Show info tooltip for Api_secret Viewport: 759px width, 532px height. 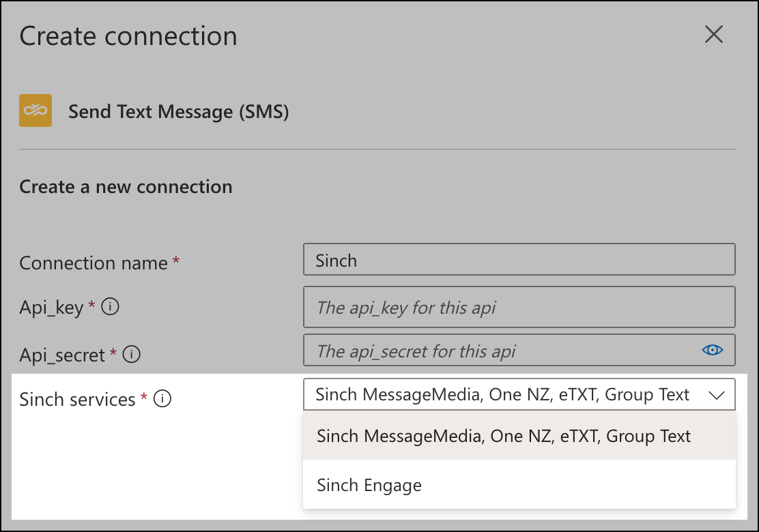pos(131,354)
